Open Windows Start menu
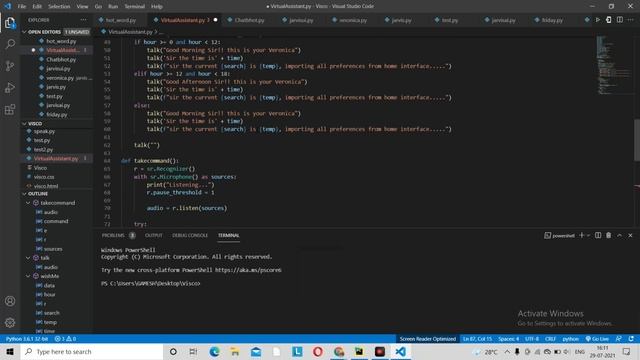The height and width of the screenshot is (360, 640). point(10,351)
